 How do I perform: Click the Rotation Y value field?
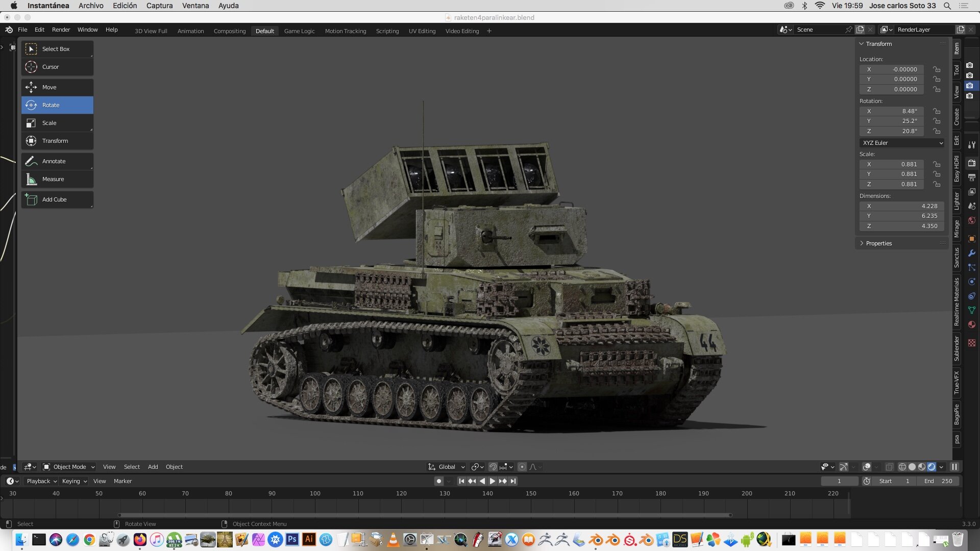(891, 121)
